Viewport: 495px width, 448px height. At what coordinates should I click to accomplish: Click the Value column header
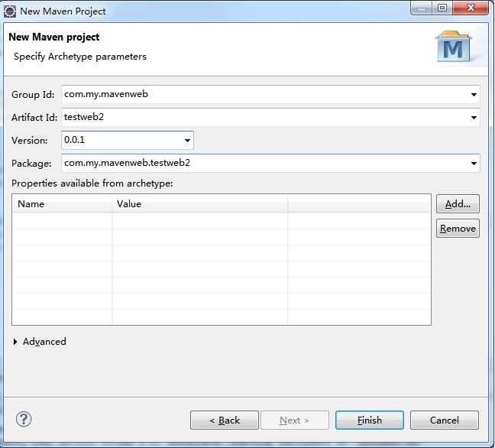(x=200, y=204)
